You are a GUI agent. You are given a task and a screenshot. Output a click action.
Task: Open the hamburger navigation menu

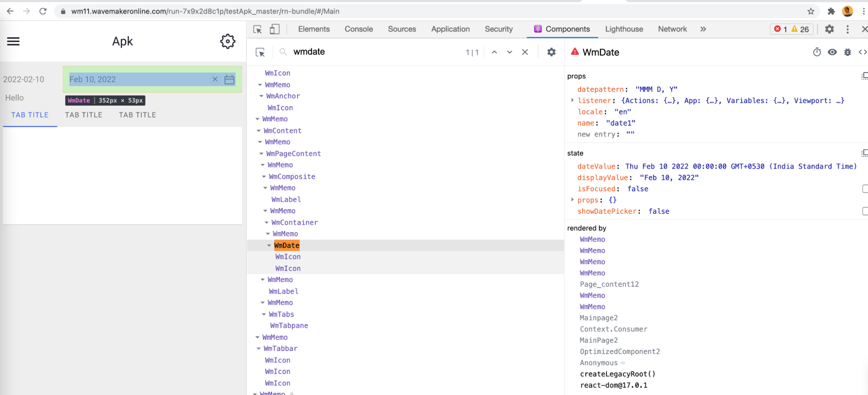(x=13, y=41)
